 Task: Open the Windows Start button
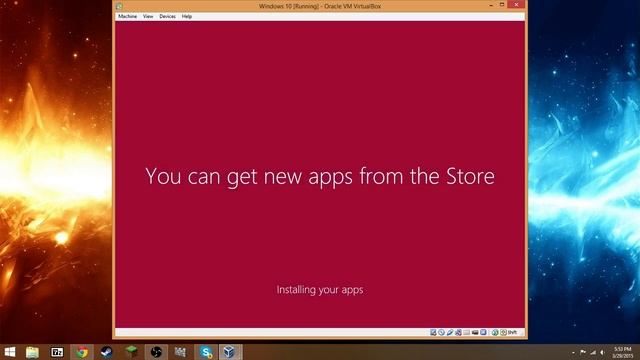pyautogui.click(x=10, y=352)
